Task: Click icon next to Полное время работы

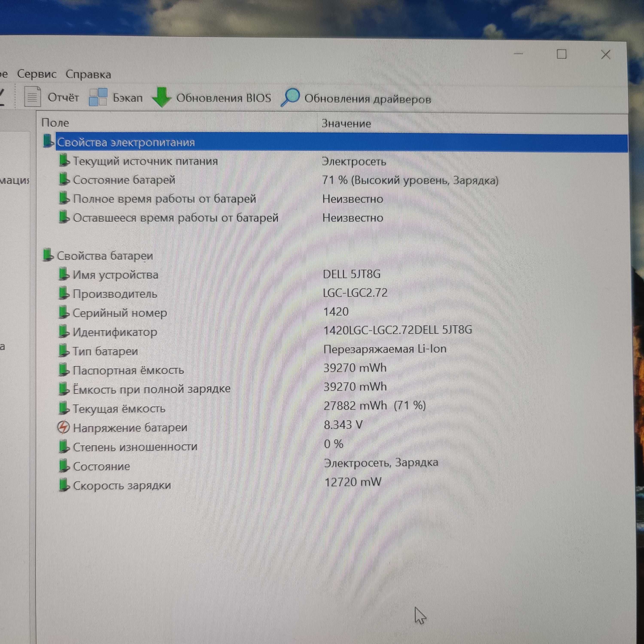Action: tap(64, 198)
